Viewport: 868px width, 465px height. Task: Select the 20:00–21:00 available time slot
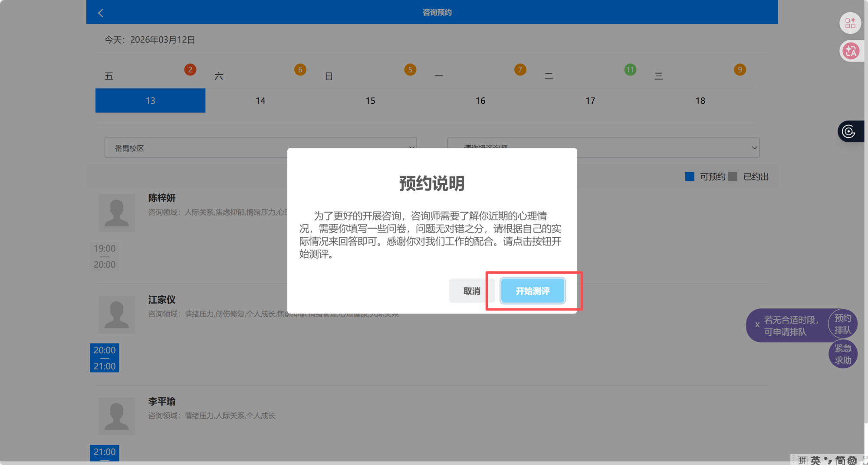pyautogui.click(x=105, y=358)
